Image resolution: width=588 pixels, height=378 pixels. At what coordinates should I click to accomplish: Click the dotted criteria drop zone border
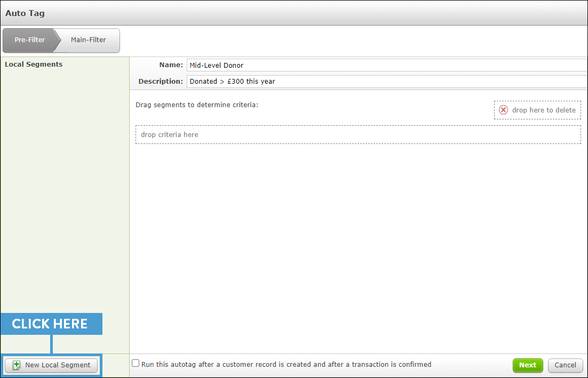click(358, 126)
